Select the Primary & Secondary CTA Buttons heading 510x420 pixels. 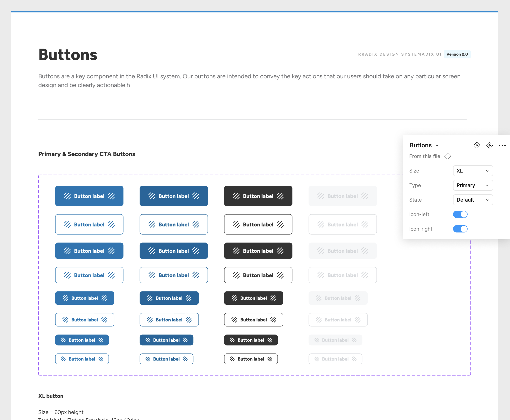[x=86, y=154]
